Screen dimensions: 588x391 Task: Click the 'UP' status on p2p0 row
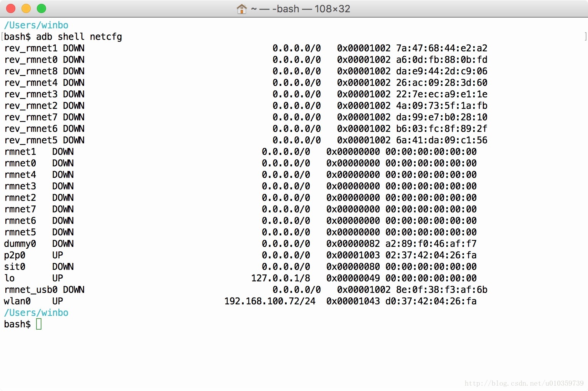pyautogui.click(x=58, y=255)
